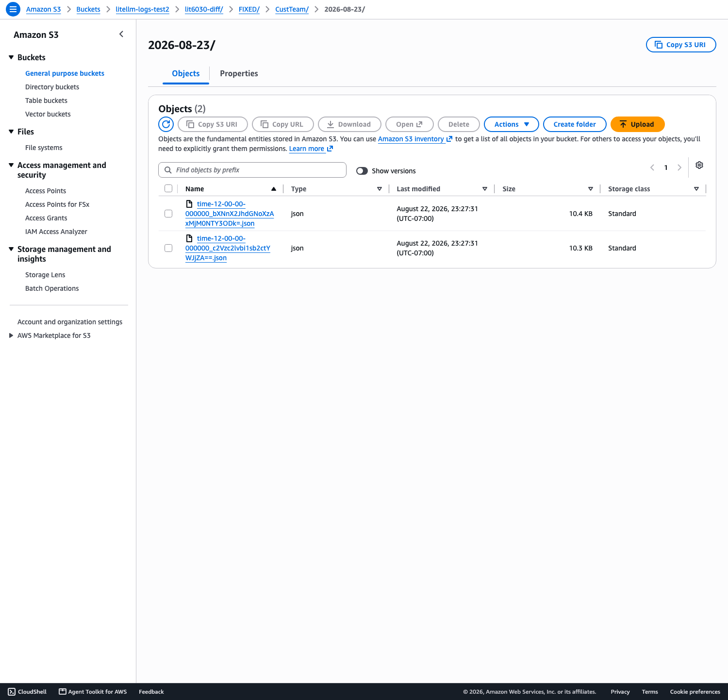Screen dimensions: 728x700
Task: Collapse the Amazon S3 side panel
Action: (121, 34)
